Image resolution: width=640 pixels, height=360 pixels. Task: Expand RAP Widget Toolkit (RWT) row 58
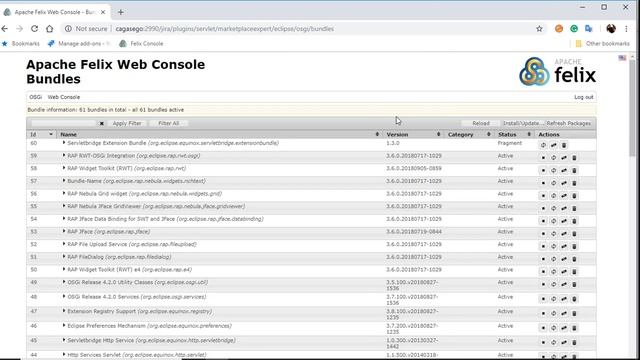(64, 168)
